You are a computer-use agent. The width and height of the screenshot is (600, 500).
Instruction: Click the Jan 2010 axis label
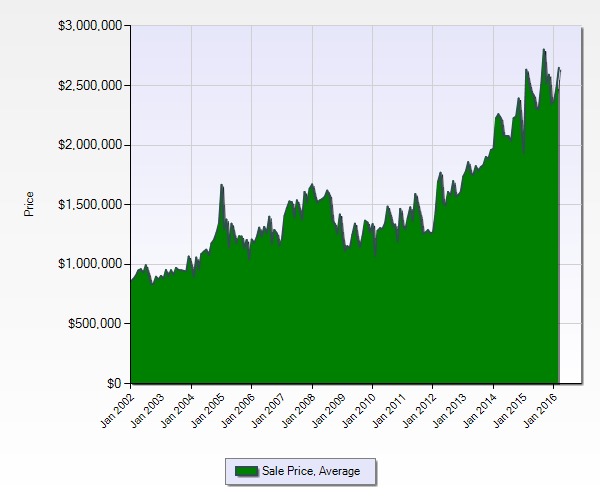click(x=359, y=410)
